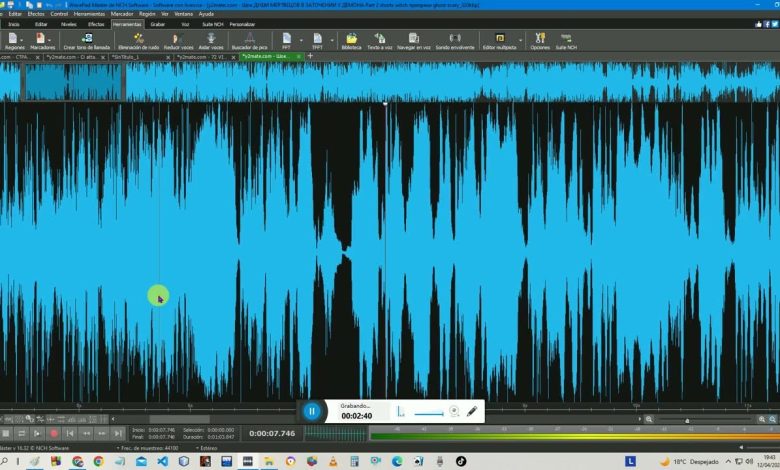Click the Regiones button
The height and width of the screenshot is (470, 780).
[x=15, y=40]
